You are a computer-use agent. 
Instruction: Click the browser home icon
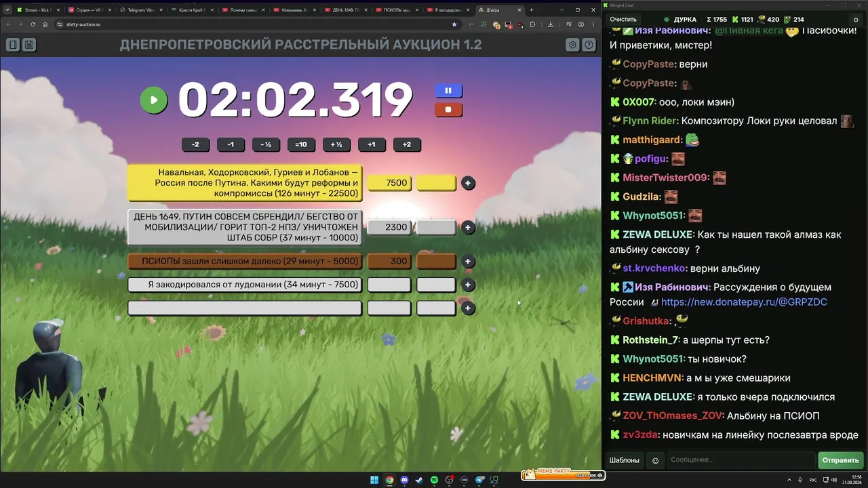45,24
